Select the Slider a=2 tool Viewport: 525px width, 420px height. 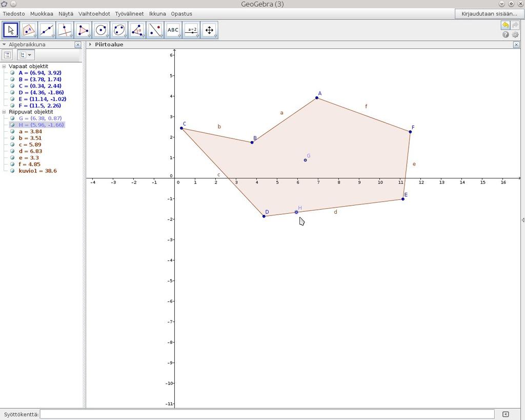[x=192, y=30]
